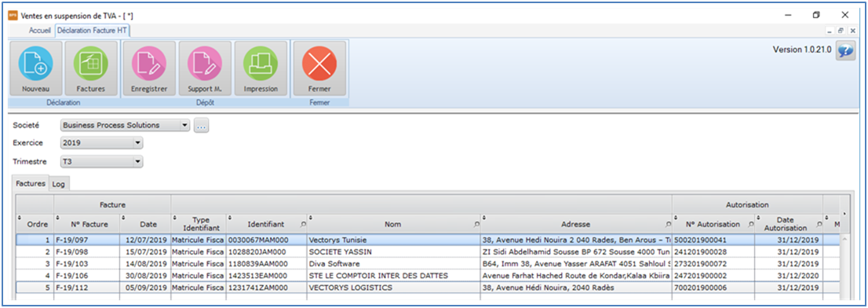Click the name cell Diva Software
This screenshot has width=868, height=308.
tap(394, 264)
